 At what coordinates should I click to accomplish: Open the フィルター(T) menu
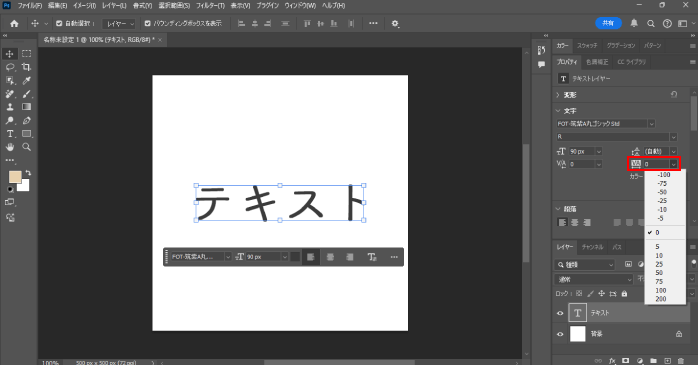click(210, 6)
